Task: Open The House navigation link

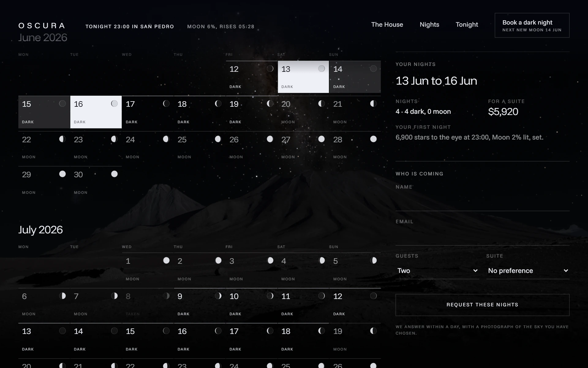Action: (387, 25)
